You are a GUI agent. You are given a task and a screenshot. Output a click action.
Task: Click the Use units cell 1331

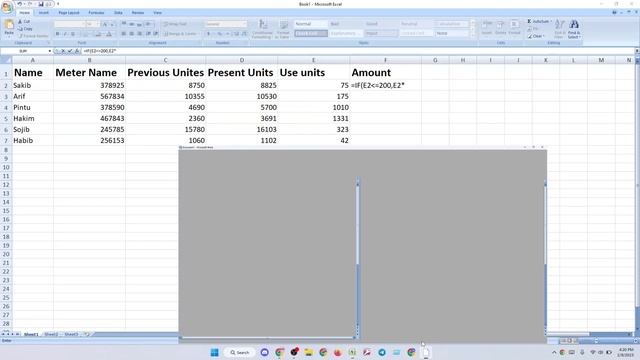pyautogui.click(x=313, y=118)
